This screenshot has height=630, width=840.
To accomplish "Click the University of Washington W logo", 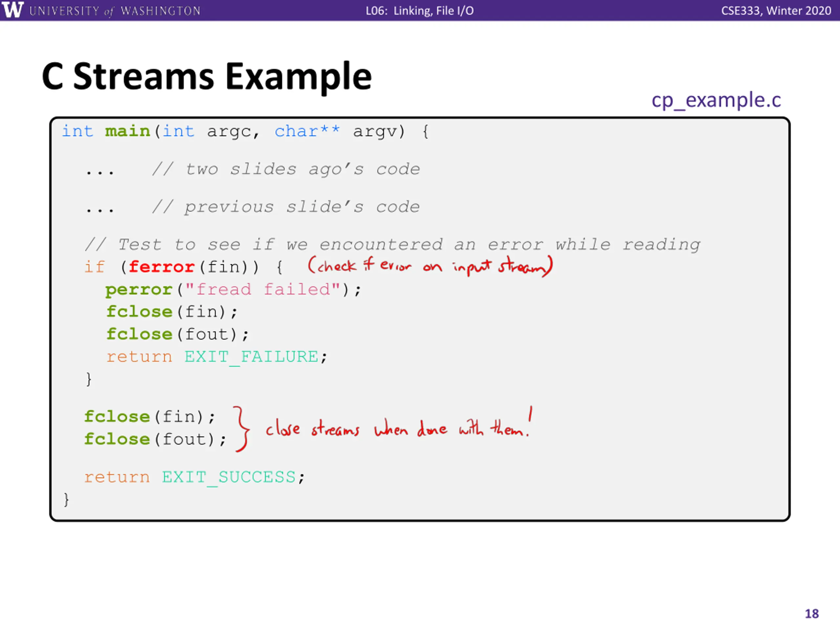I will click(12, 10).
